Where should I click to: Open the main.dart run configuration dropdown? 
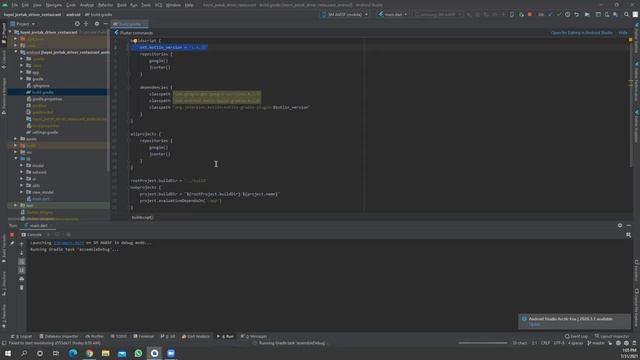pyautogui.click(x=393, y=14)
